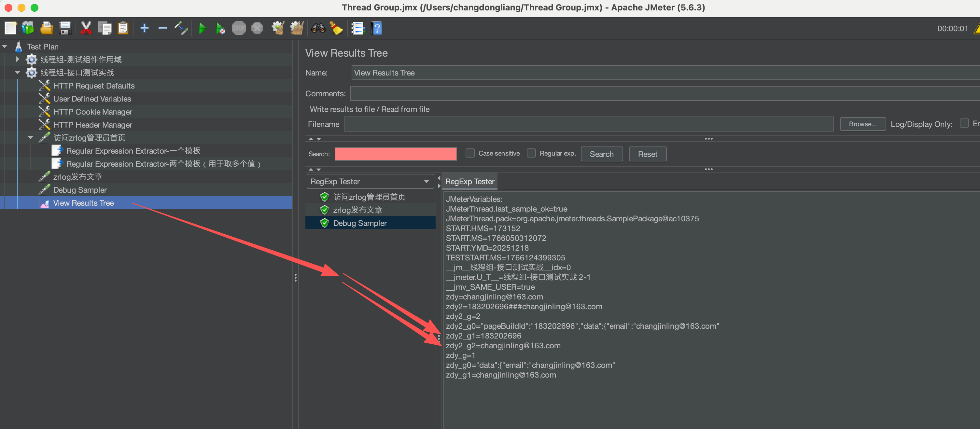This screenshot has width=980, height=429.
Task: Click the Help question mark icon
Action: (376, 28)
